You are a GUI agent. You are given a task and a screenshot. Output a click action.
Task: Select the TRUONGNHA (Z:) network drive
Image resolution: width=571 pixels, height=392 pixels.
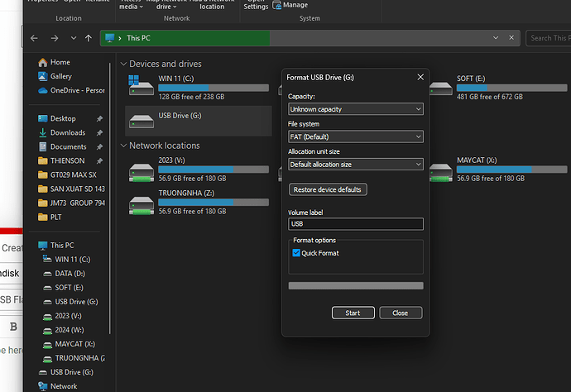point(199,203)
